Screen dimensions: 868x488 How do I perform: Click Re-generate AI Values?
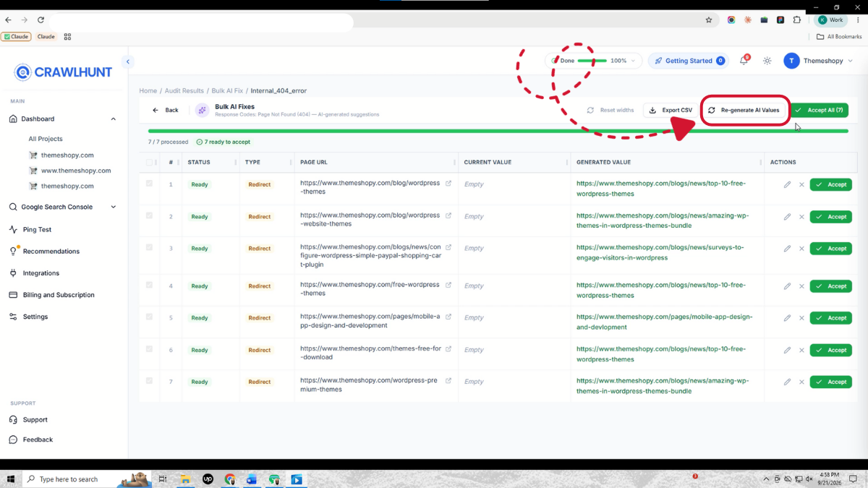744,110
